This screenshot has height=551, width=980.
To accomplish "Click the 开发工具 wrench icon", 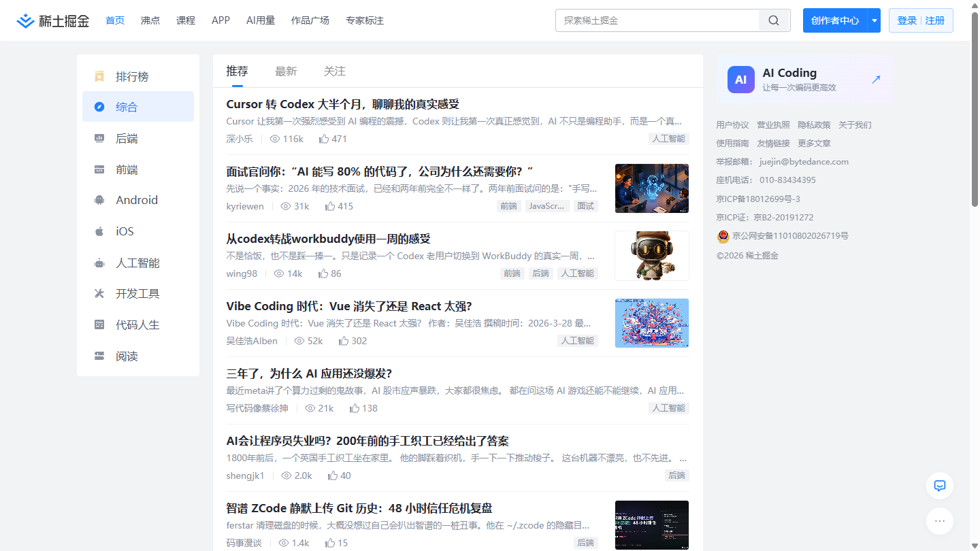I will [99, 293].
